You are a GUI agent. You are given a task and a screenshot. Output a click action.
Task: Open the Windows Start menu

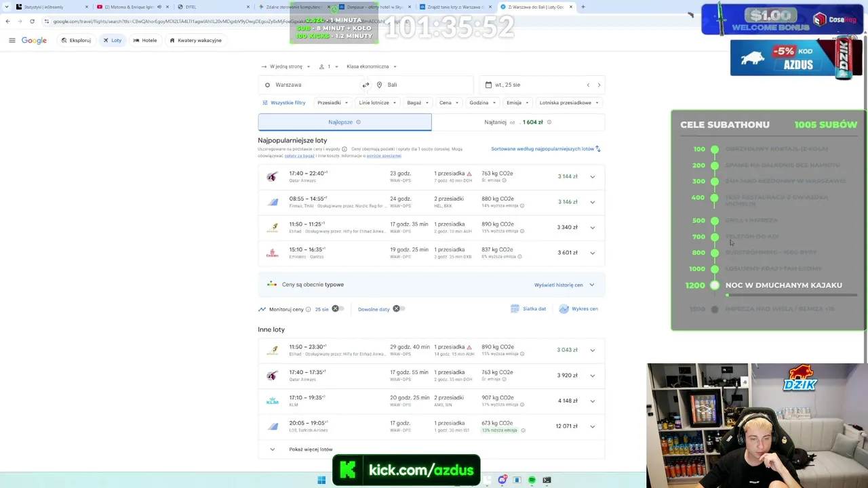click(321, 480)
